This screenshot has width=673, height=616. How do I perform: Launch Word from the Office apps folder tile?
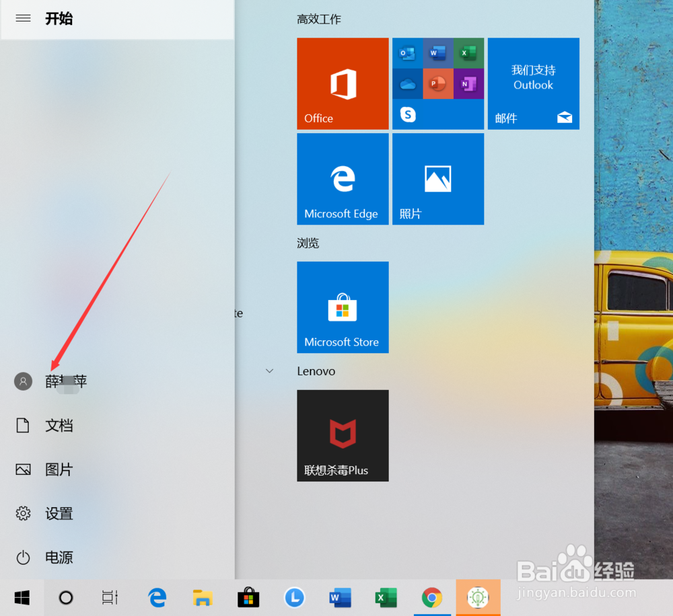click(438, 53)
